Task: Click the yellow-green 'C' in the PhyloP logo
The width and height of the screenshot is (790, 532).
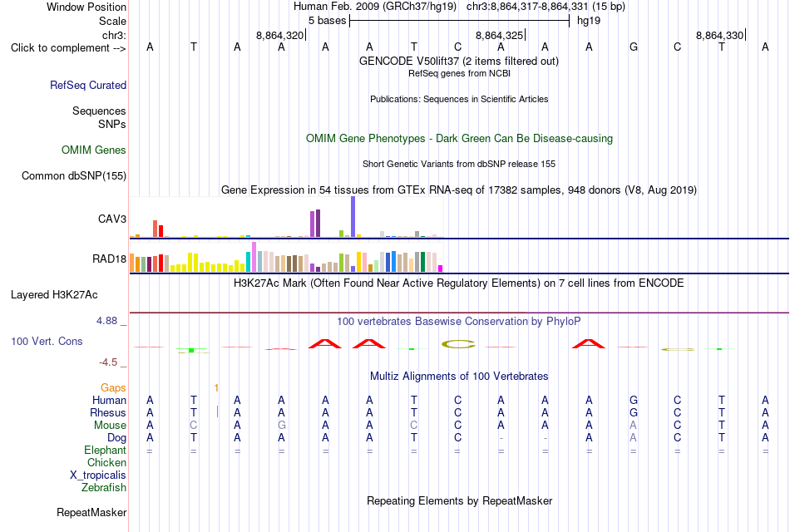Action: (x=458, y=344)
